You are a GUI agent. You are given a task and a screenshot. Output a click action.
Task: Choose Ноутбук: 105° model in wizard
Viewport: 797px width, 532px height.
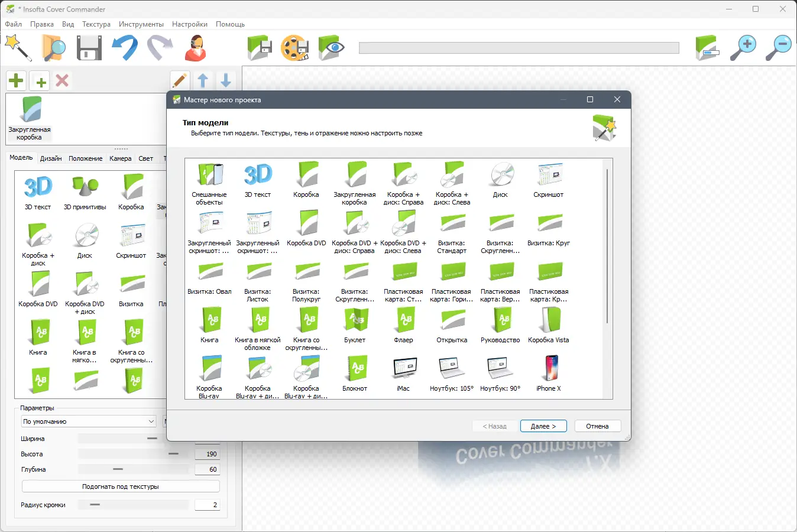click(452, 374)
